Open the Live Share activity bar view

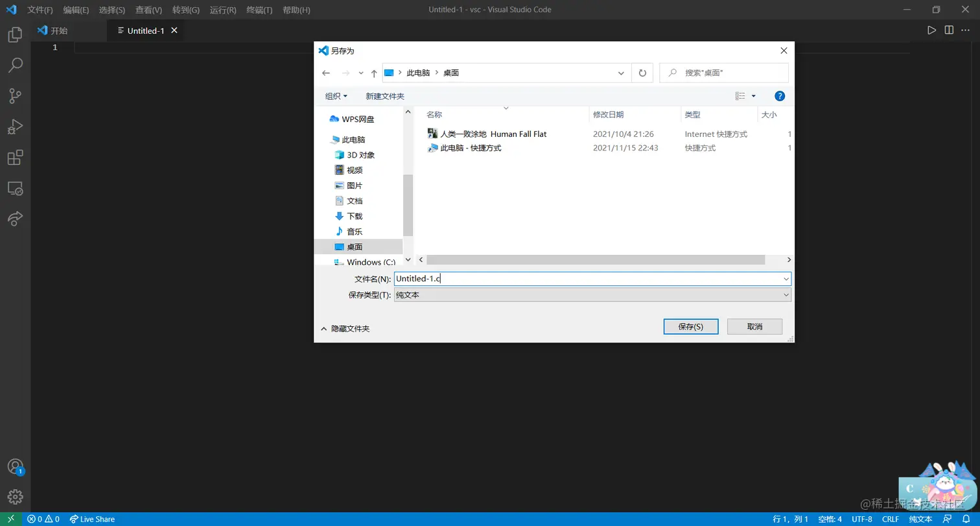pos(15,219)
